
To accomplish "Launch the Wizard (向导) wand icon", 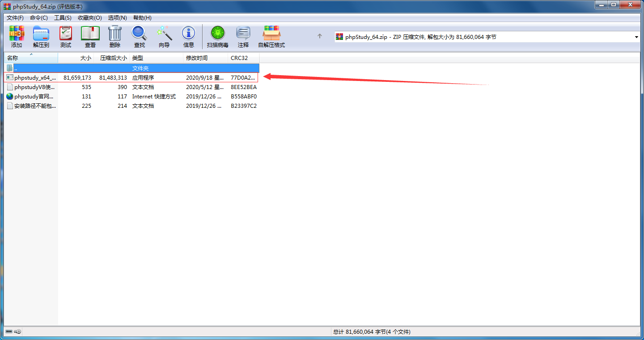I will 164,37.
